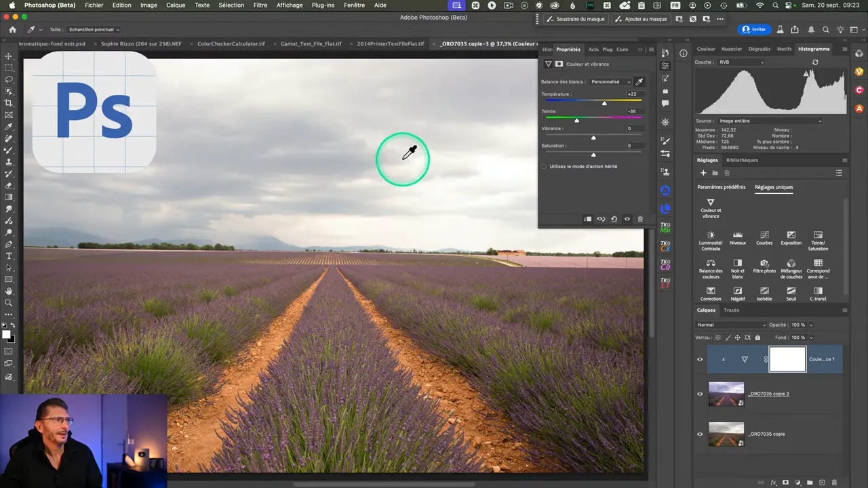
Task: Hide the _ORO7035 copie layer
Action: [x=700, y=434]
